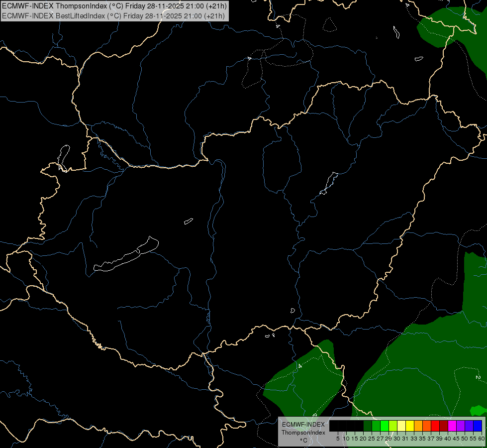Click legend tick value 45
Image resolution: width=487 pixels, height=448 pixels.
pos(457,439)
